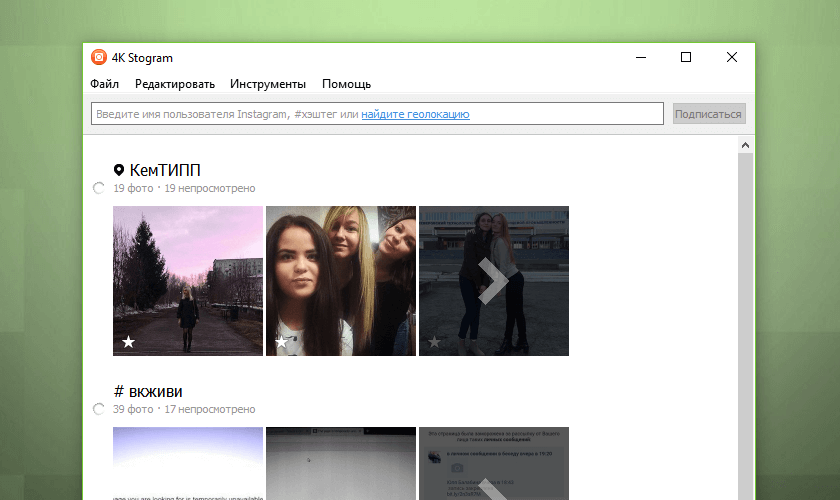Expand more КемТИПП photos with the chevron arrow
Image resolution: width=840 pixels, height=500 pixels.
[493, 281]
